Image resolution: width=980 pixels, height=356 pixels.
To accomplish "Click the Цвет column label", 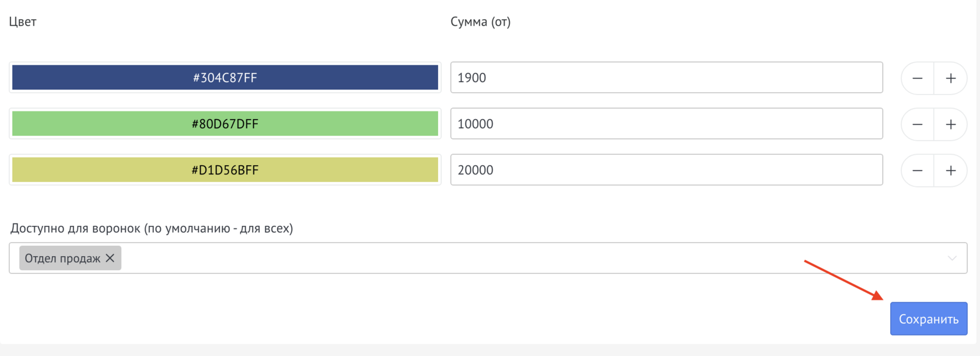I will pos(23,22).
